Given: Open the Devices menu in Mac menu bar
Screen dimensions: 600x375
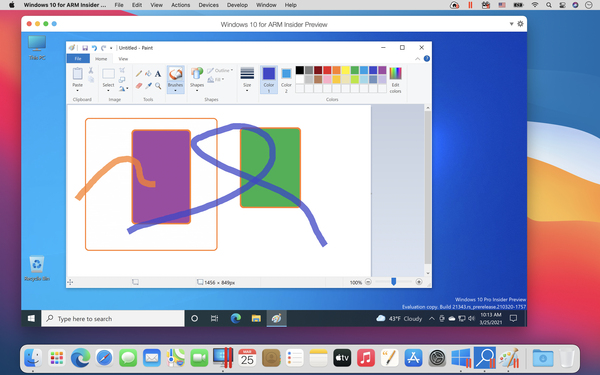Looking at the screenshot, I should (208, 5).
